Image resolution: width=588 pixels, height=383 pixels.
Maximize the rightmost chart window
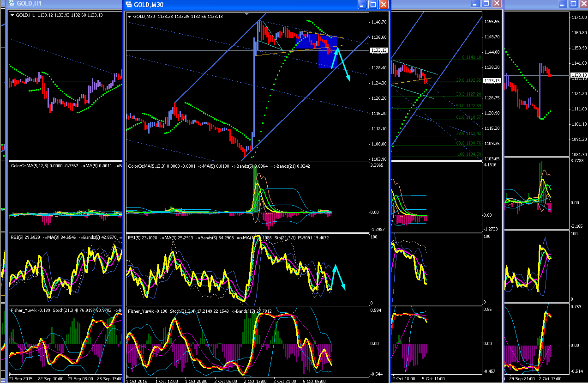574,3
